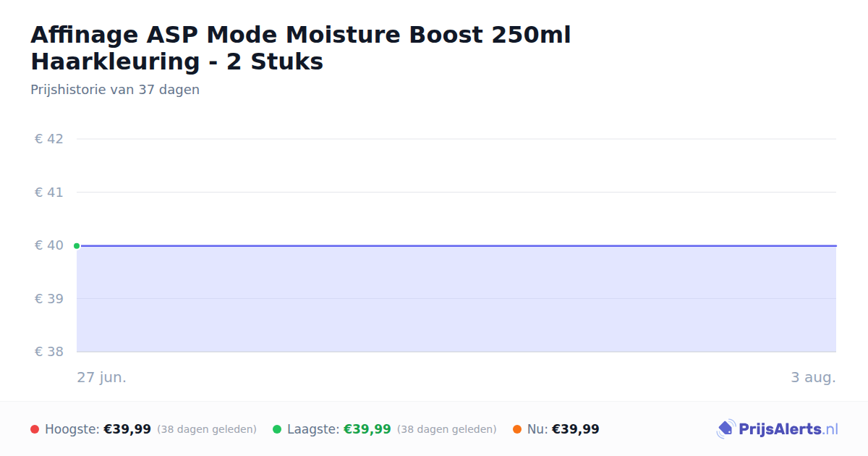
Task: Click the shaded blue area under the line
Action: [x=456, y=299]
